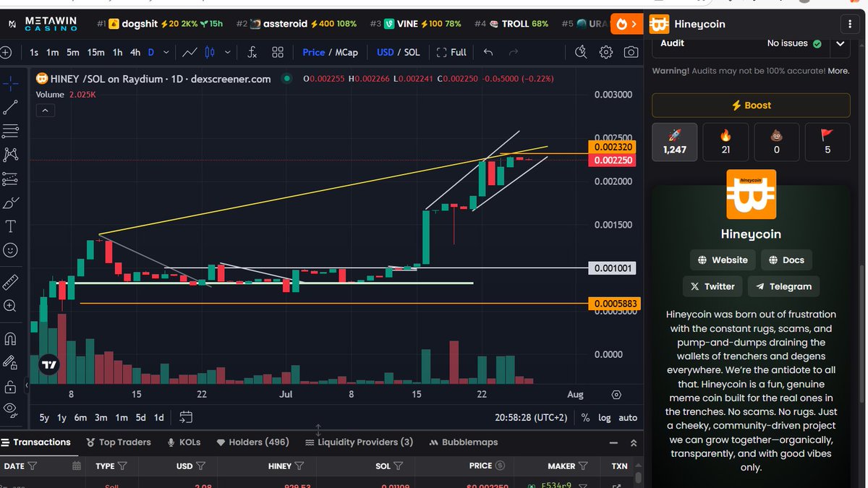This screenshot has height=488, width=868.
Task: Redo the chart action
Action: (x=514, y=52)
